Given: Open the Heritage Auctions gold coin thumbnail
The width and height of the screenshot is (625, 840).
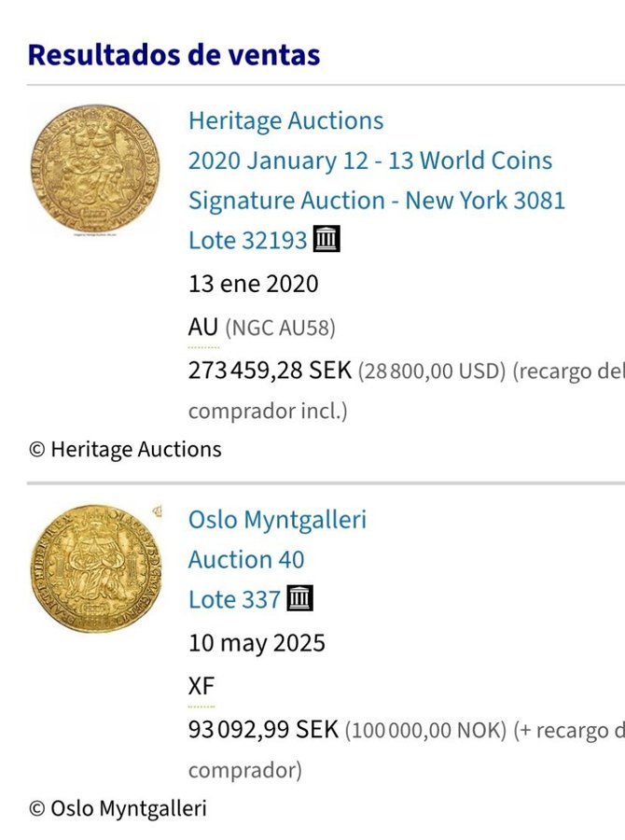Looking at the screenshot, I should coord(94,168).
